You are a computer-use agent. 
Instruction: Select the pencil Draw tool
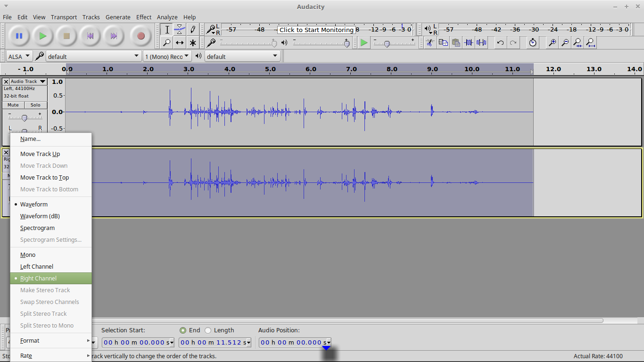[x=192, y=30]
